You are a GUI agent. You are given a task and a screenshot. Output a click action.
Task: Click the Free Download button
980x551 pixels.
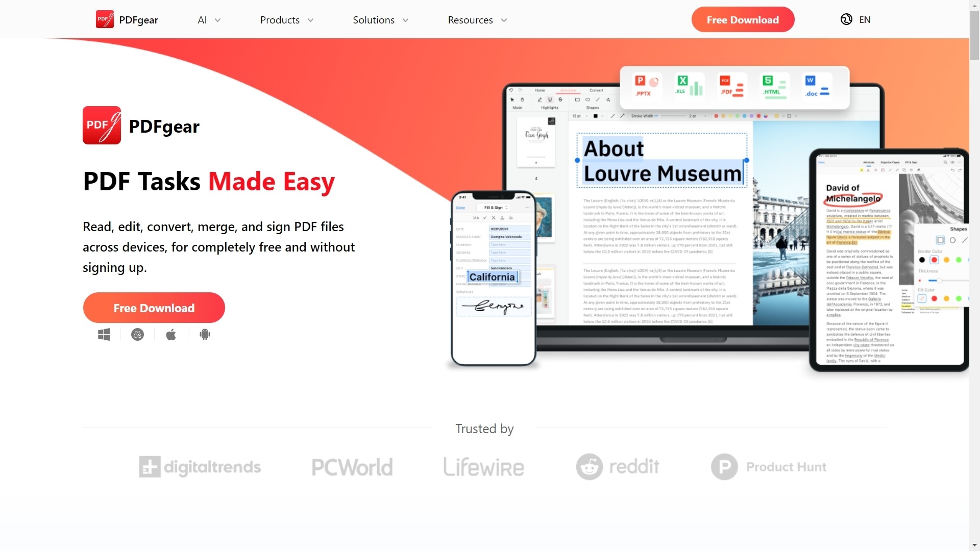[x=743, y=19]
